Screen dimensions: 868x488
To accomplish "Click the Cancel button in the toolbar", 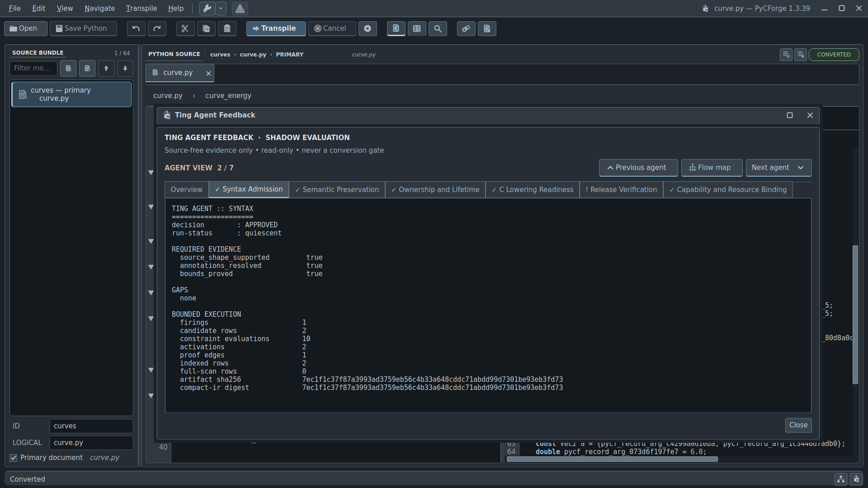I will 332,28.
